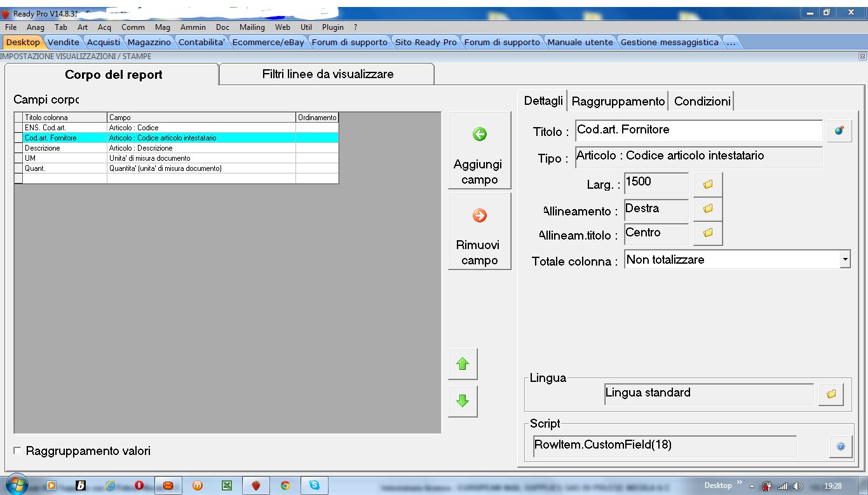Select the UM row in Campi corpo
This screenshot has height=495, width=868.
pos(176,158)
